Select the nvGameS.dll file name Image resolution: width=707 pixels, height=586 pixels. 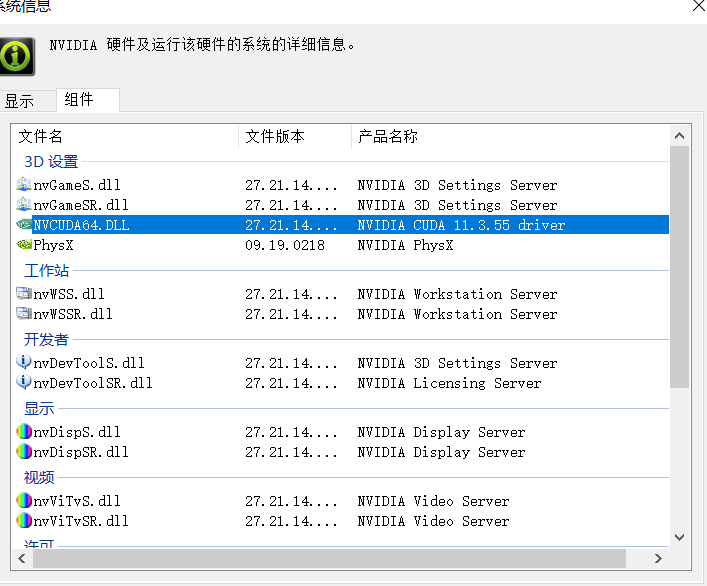click(x=77, y=185)
